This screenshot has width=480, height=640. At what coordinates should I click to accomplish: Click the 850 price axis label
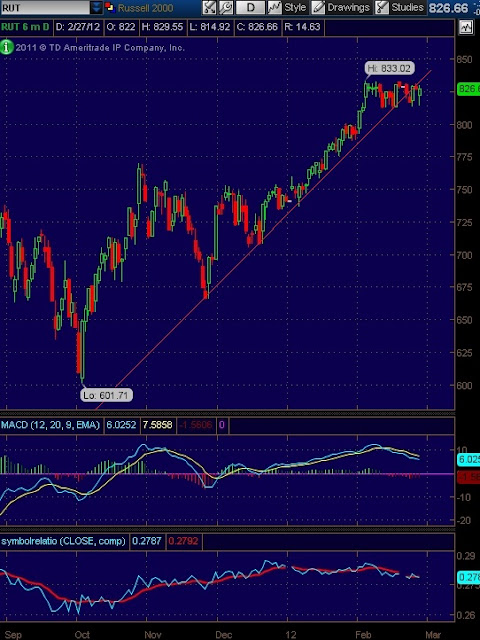coord(464,60)
